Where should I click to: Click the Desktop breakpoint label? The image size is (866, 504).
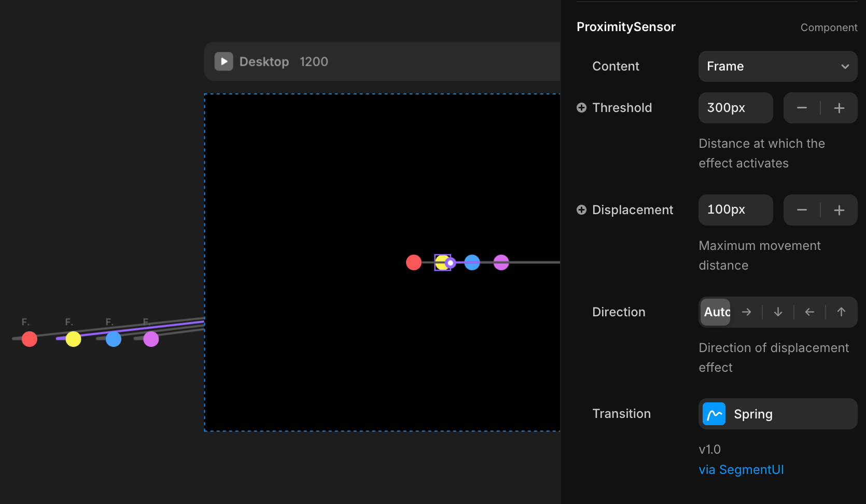click(264, 62)
